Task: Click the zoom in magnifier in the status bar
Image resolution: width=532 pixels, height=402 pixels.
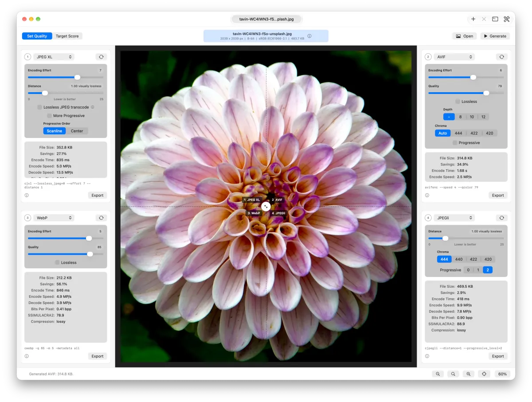Action: (x=468, y=374)
